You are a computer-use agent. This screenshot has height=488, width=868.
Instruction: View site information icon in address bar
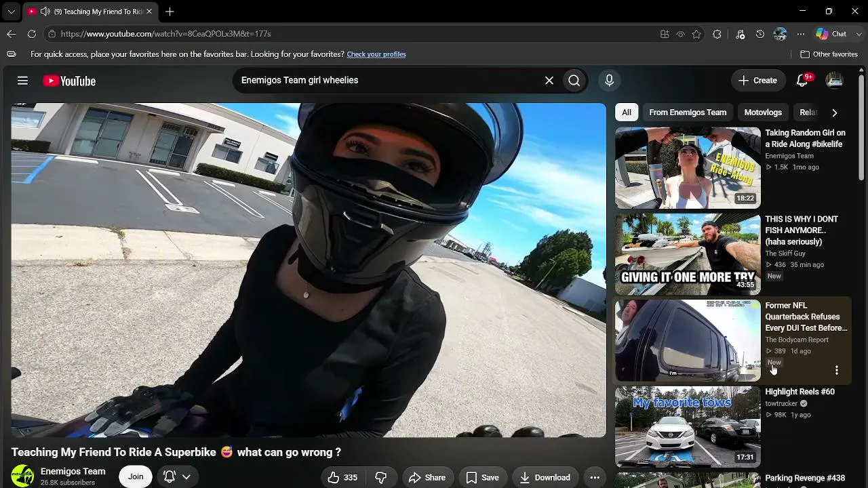click(52, 34)
